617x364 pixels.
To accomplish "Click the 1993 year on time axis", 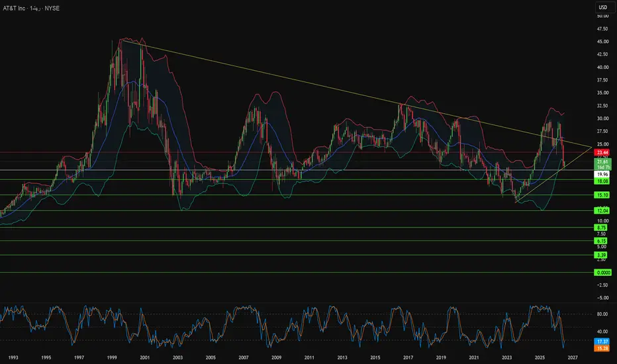I will (13, 357).
